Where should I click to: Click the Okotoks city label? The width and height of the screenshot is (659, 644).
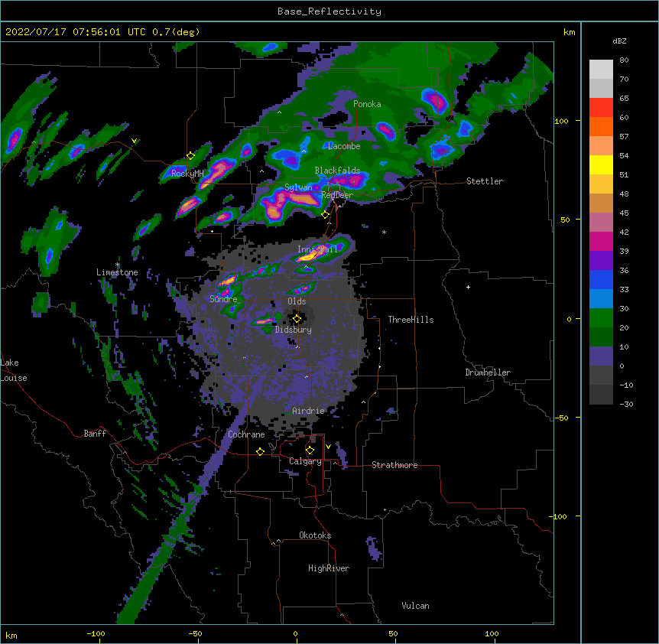pyautogui.click(x=315, y=535)
